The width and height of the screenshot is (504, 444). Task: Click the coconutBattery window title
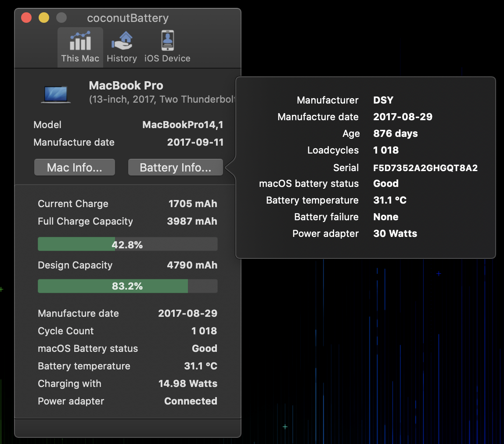click(128, 18)
